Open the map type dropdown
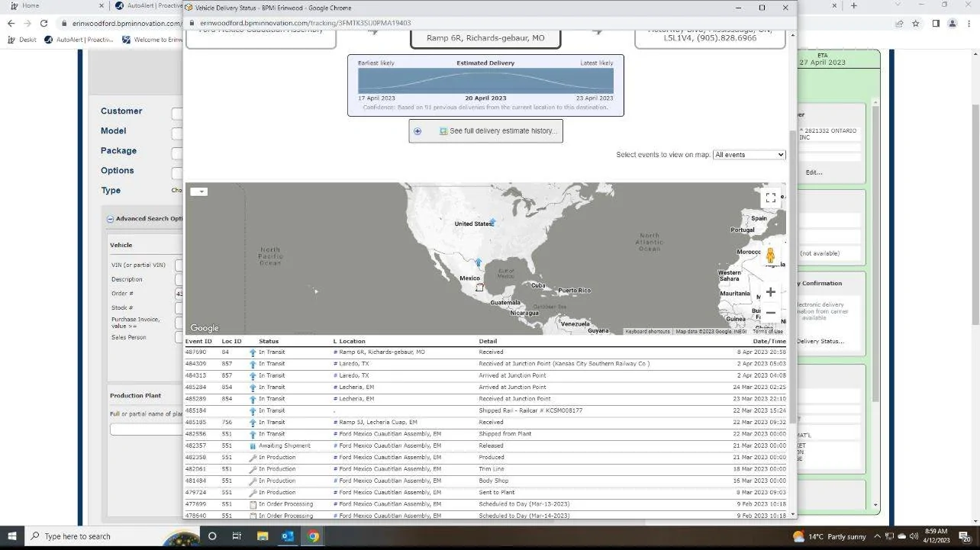The width and height of the screenshot is (980, 550). (x=199, y=191)
